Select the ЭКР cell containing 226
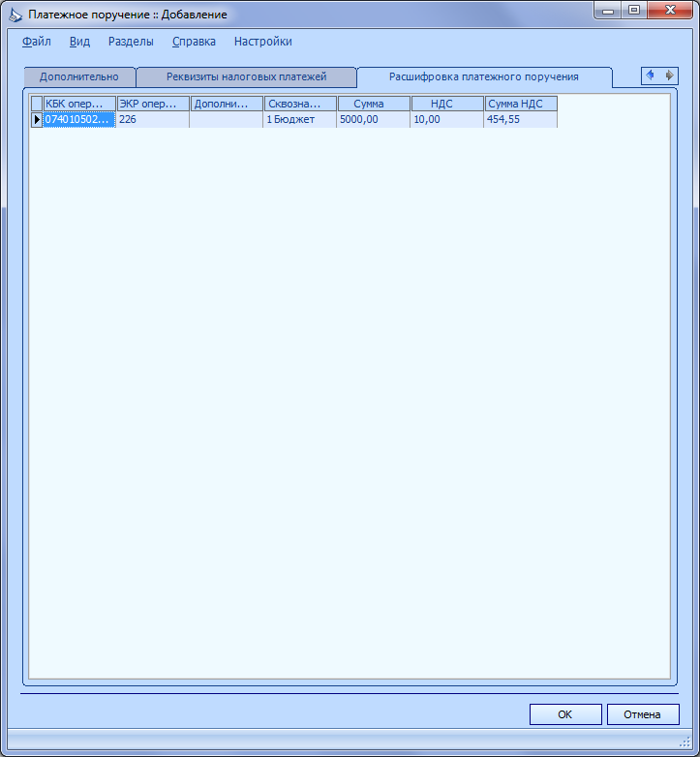This screenshot has width=700, height=757. pos(153,119)
